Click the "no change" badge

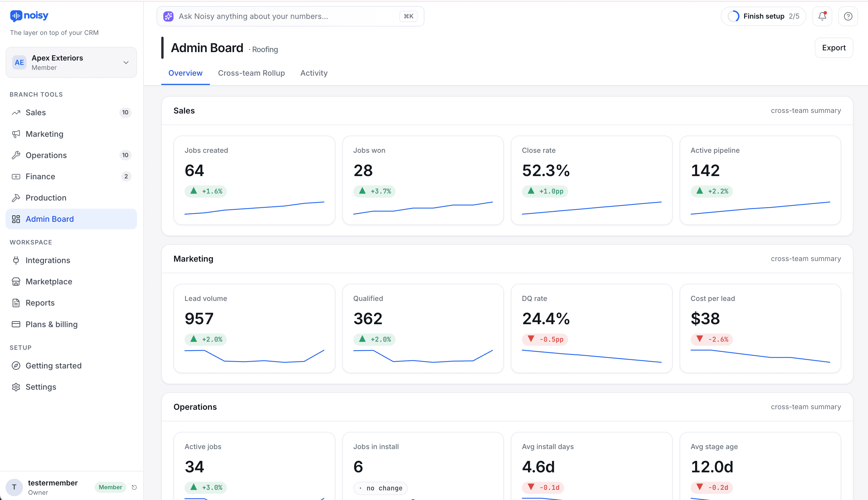[x=380, y=488]
